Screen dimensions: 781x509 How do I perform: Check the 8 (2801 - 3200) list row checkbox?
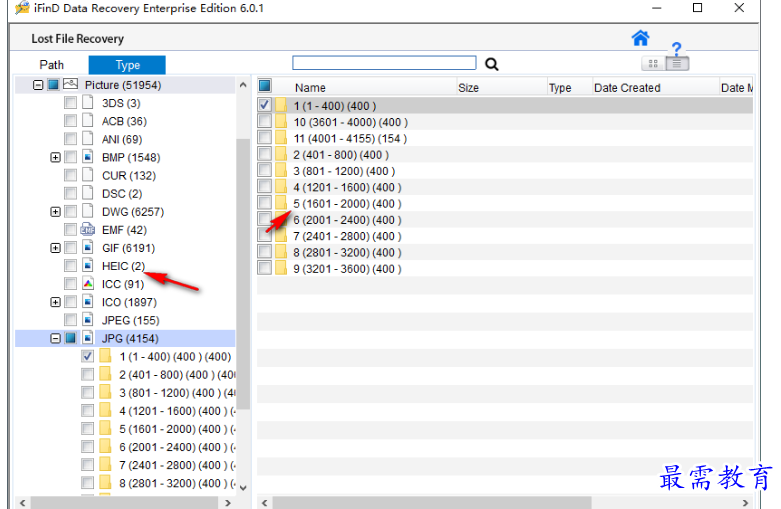[x=264, y=252]
